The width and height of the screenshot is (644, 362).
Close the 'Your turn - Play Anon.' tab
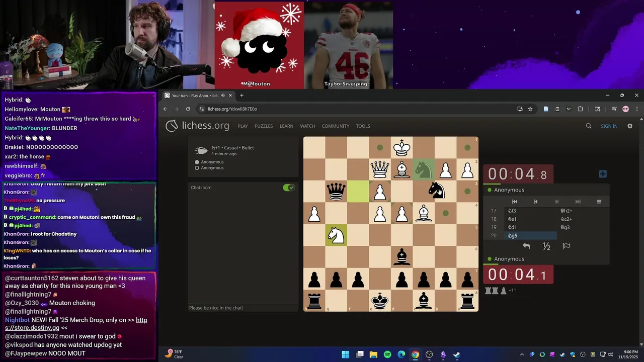(230, 96)
